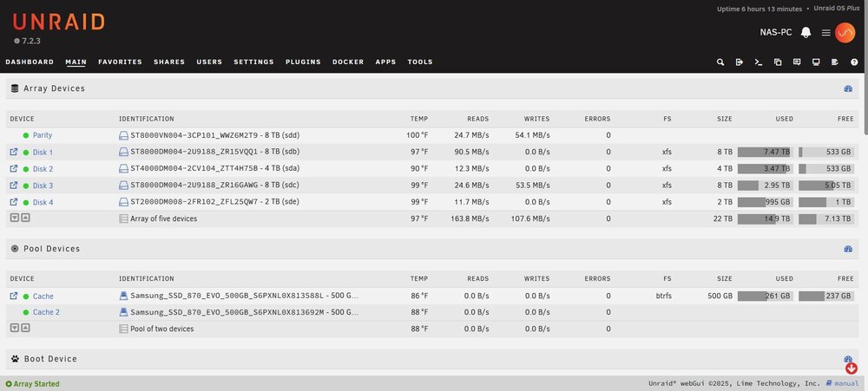868x391 pixels.
Task: Open the Favorites tab
Action: 120,62
